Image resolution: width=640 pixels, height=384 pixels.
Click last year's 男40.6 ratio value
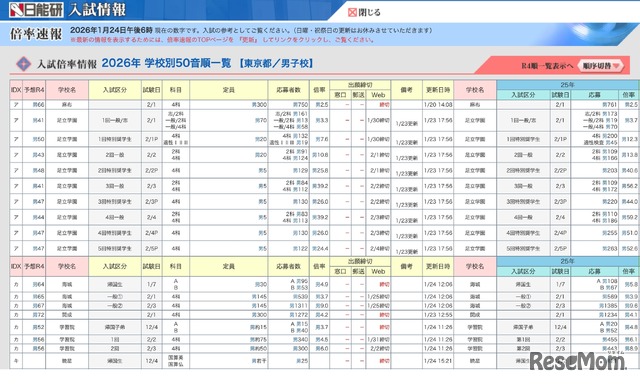[630, 171]
